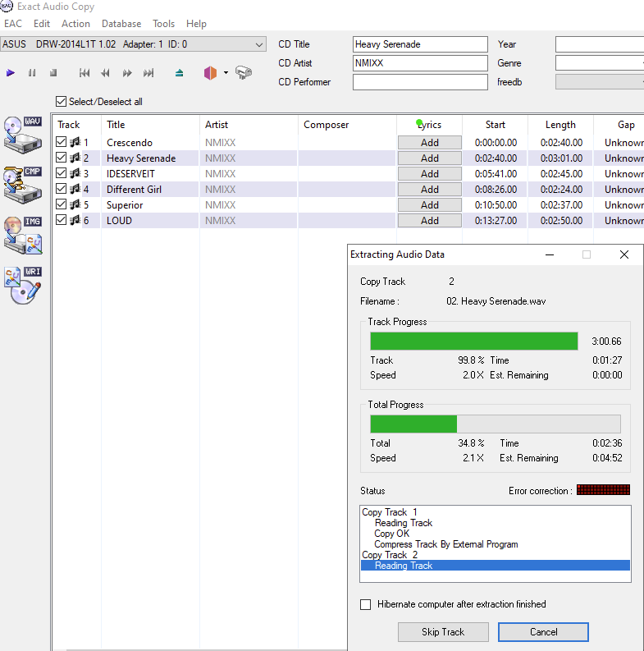Screen dimensions: 644x651
Task: Click the red Error correction indicator
Action: pyautogui.click(x=603, y=490)
